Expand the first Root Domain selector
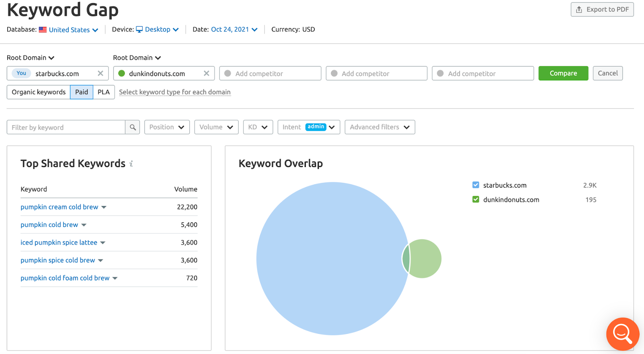The image size is (644, 354). click(31, 58)
